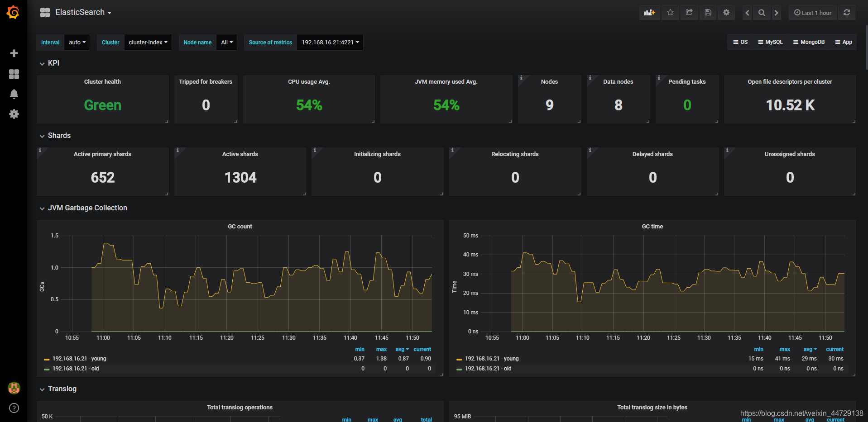Open Tripped for breakers panel menu
The width and height of the screenshot is (868, 422).
[x=206, y=82]
